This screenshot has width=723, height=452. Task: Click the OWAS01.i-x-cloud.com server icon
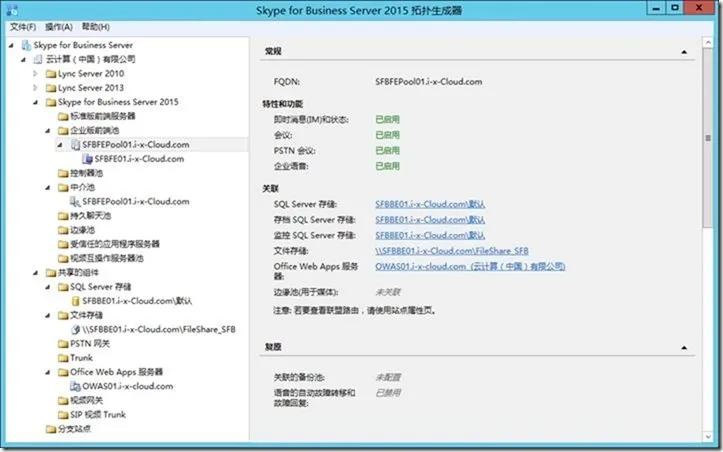click(x=75, y=387)
